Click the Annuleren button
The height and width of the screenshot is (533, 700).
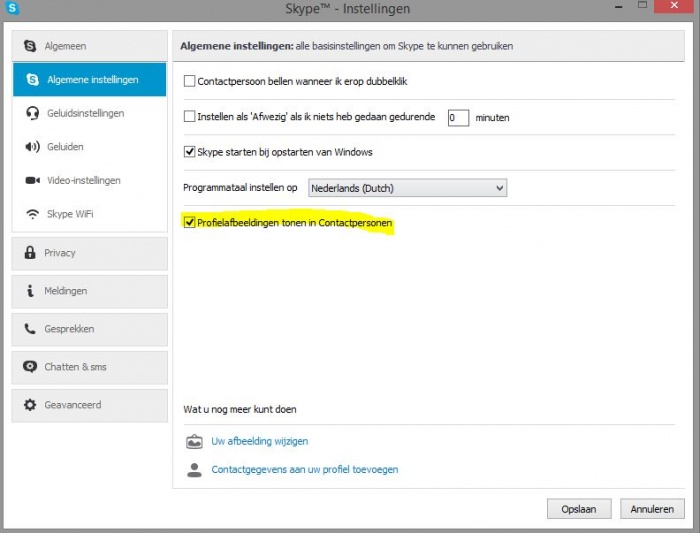point(652,509)
